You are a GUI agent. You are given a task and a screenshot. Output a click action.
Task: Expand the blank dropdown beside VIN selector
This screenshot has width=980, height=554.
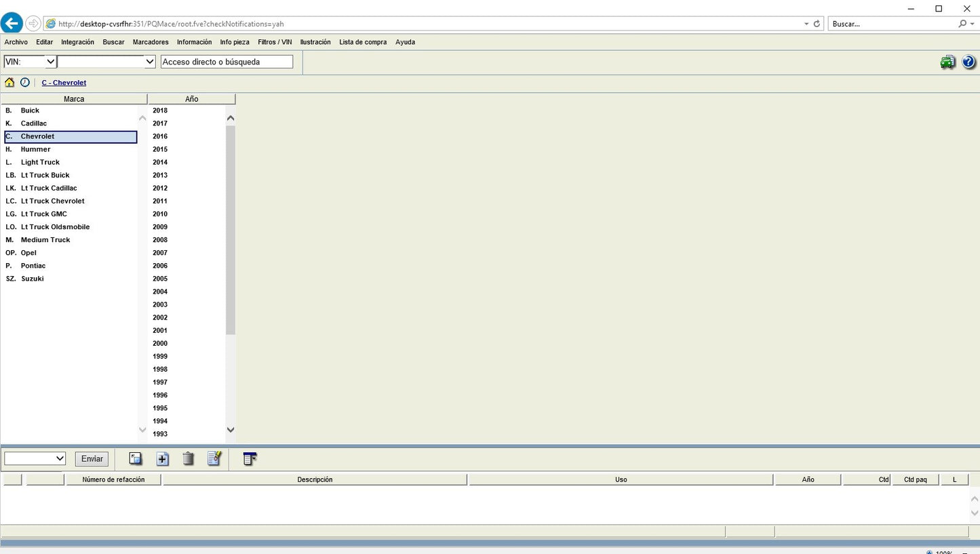pos(106,62)
